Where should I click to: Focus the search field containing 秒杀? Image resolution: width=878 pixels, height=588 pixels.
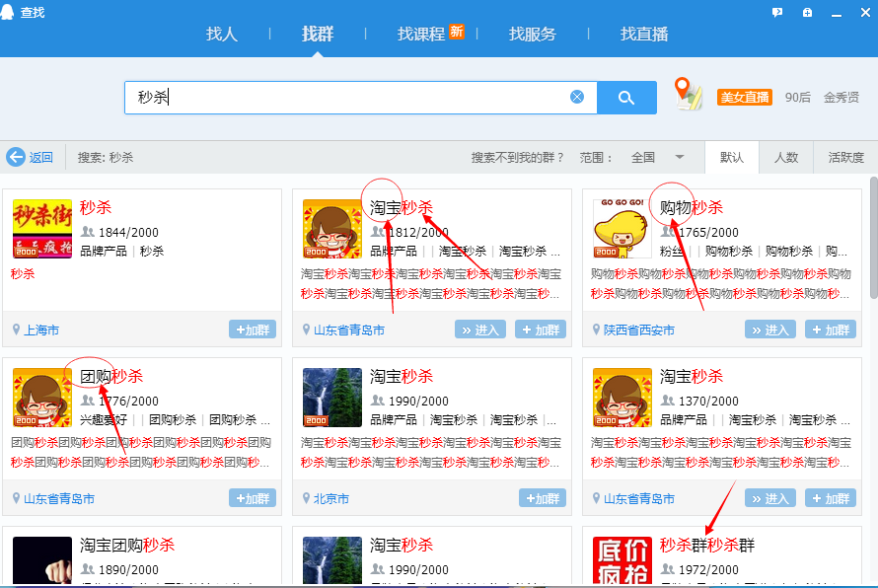[x=361, y=98]
